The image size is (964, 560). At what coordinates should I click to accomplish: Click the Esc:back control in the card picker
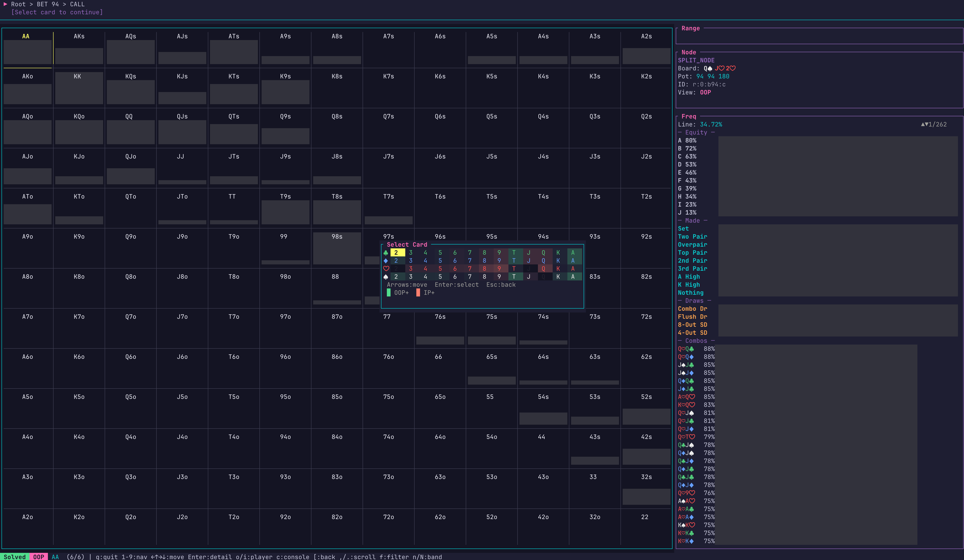[x=501, y=284]
